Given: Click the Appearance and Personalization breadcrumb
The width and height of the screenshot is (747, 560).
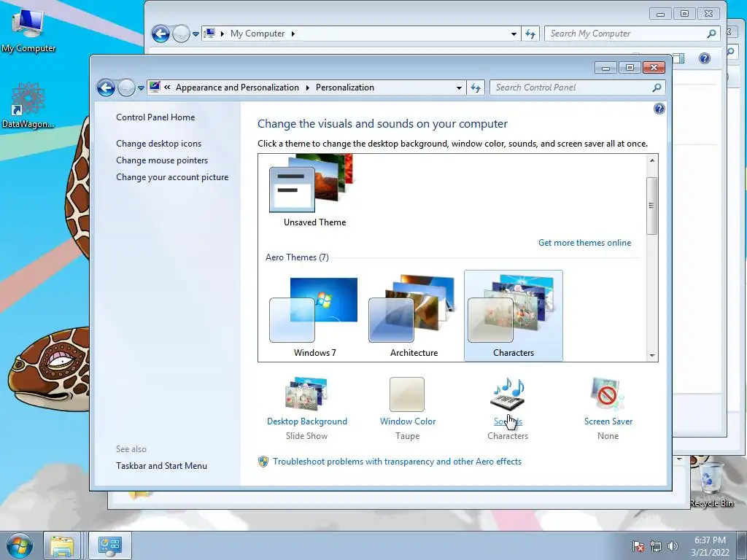Looking at the screenshot, I should click(x=237, y=87).
